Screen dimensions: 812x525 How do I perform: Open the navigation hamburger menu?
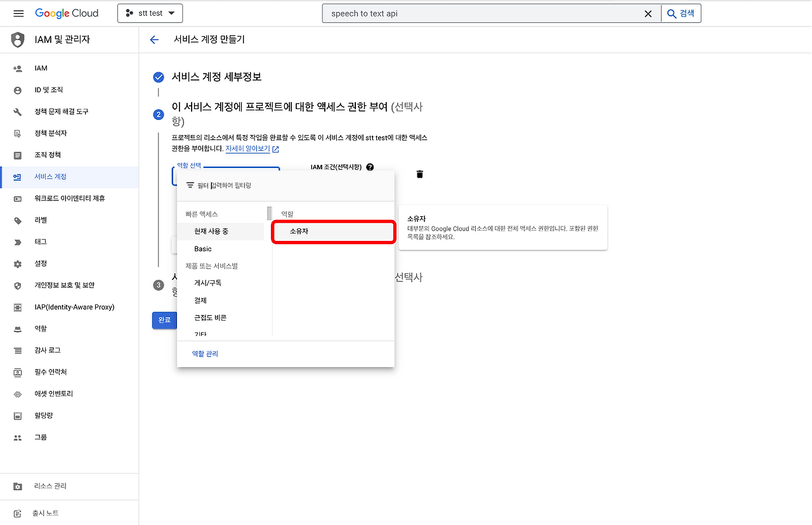[17, 13]
